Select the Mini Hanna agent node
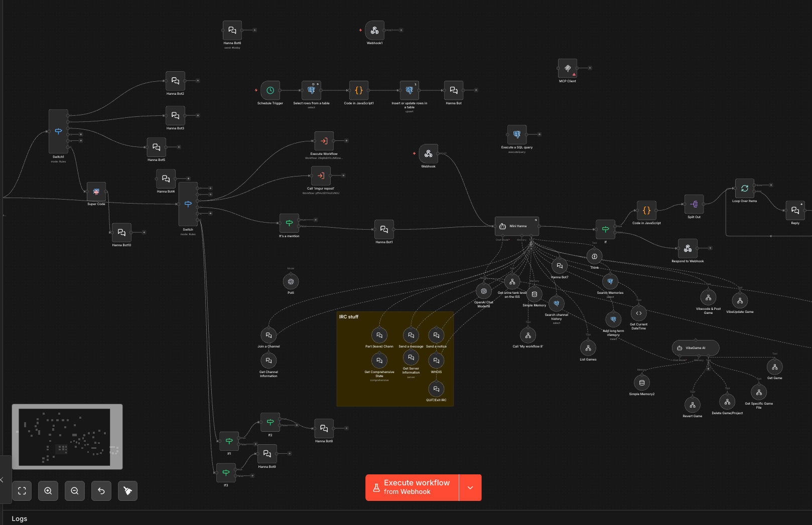Viewport: 812px width, 525px height. 517,226
